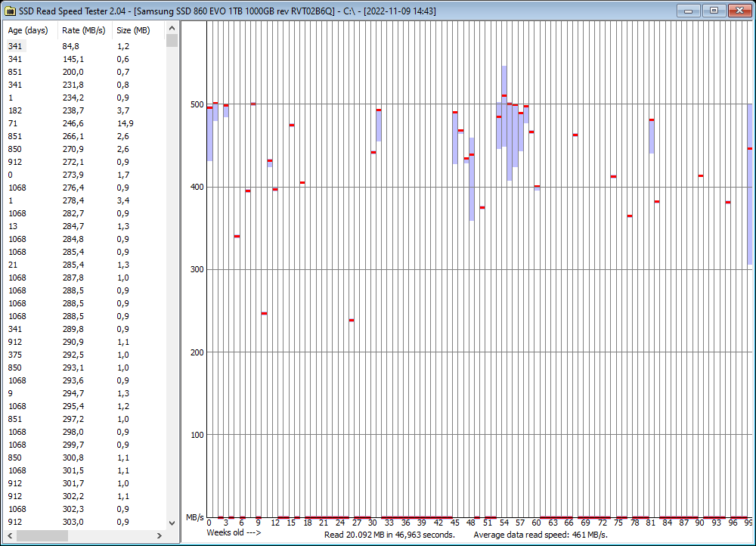Select the row with rate 301,5
The height and width of the screenshot is (546, 756).
pos(85,471)
